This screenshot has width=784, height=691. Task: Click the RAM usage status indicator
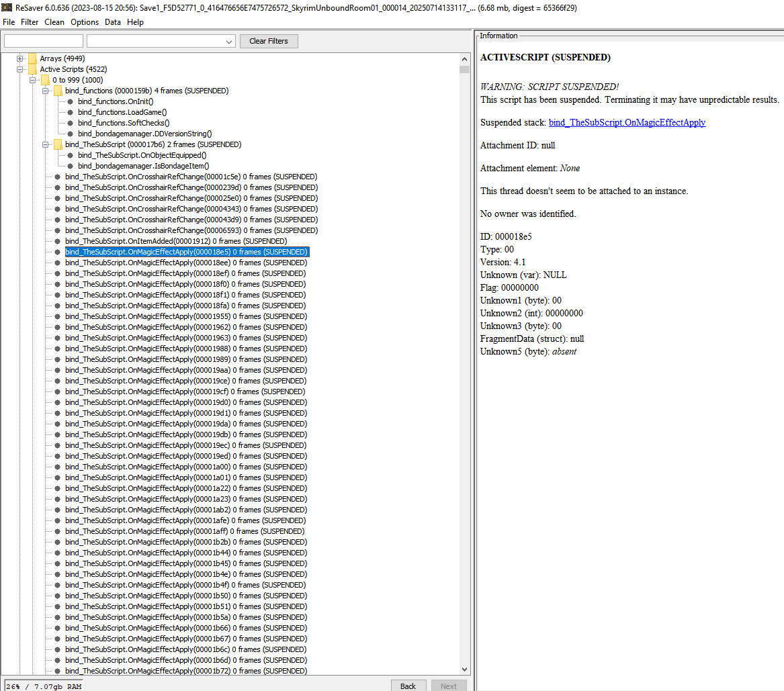click(44, 686)
